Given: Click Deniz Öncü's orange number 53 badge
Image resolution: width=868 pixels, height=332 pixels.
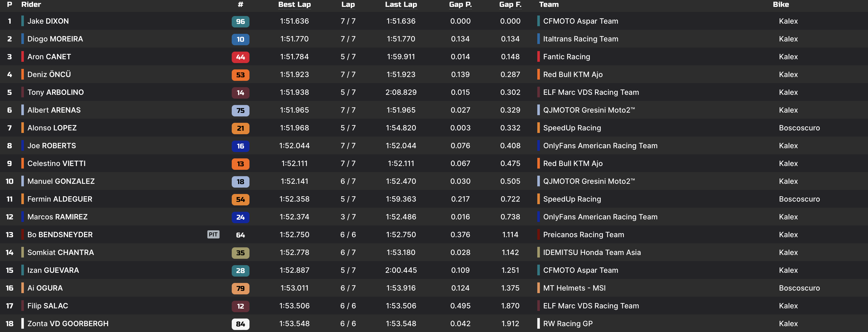Looking at the screenshot, I should 240,75.
